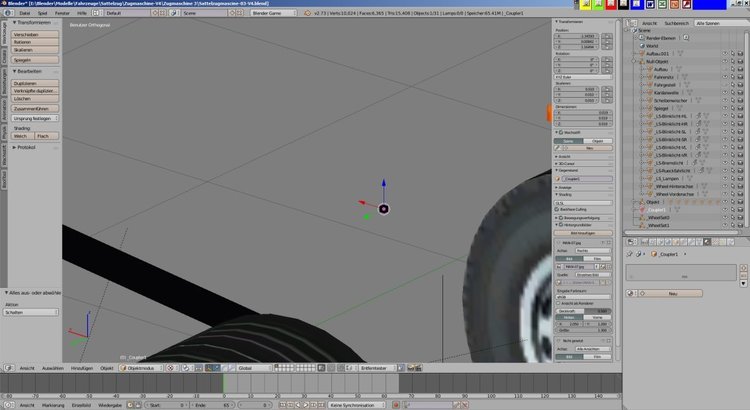Open the Hinzufügen menu in 3D view header
Image resolution: width=750 pixels, height=410 pixels.
tap(82, 368)
